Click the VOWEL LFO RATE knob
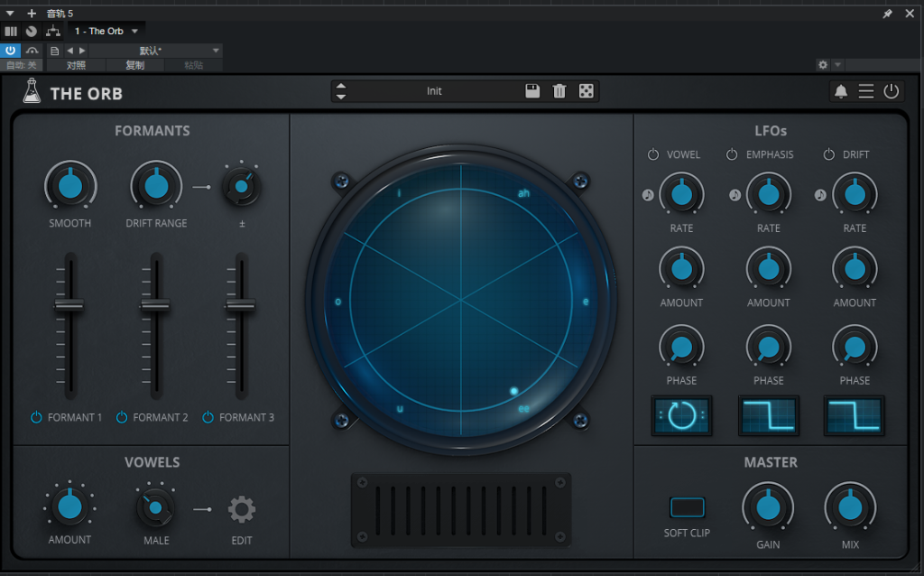Image resolution: width=924 pixels, height=576 pixels. pos(682,194)
